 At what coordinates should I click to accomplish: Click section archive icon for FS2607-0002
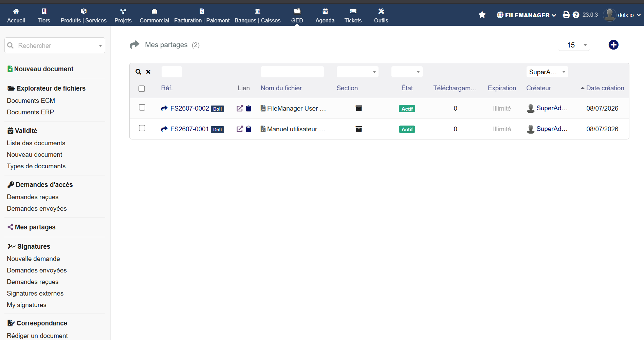358,108
